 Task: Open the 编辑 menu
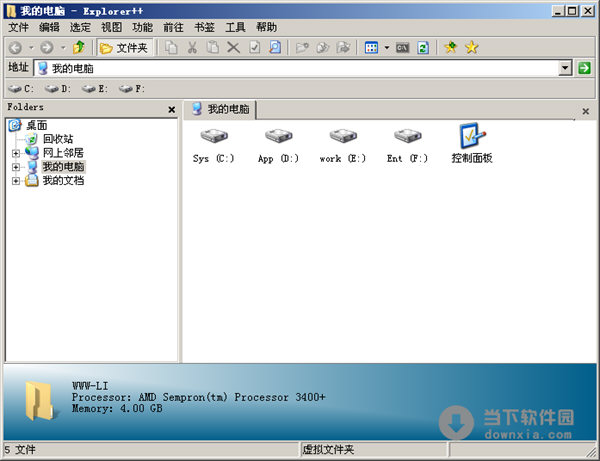(49, 27)
